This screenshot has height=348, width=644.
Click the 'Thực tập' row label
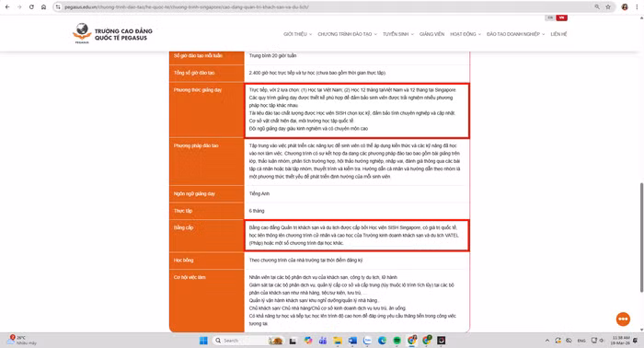[x=183, y=211]
